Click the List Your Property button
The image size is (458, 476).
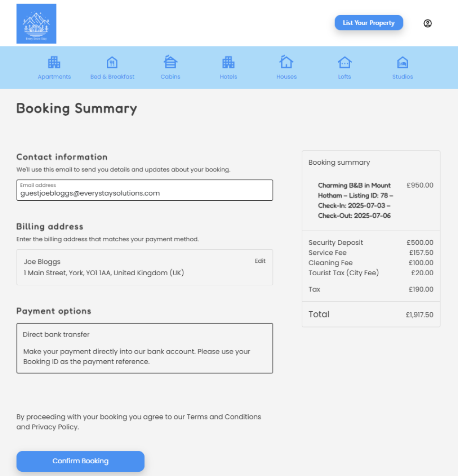(369, 23)
